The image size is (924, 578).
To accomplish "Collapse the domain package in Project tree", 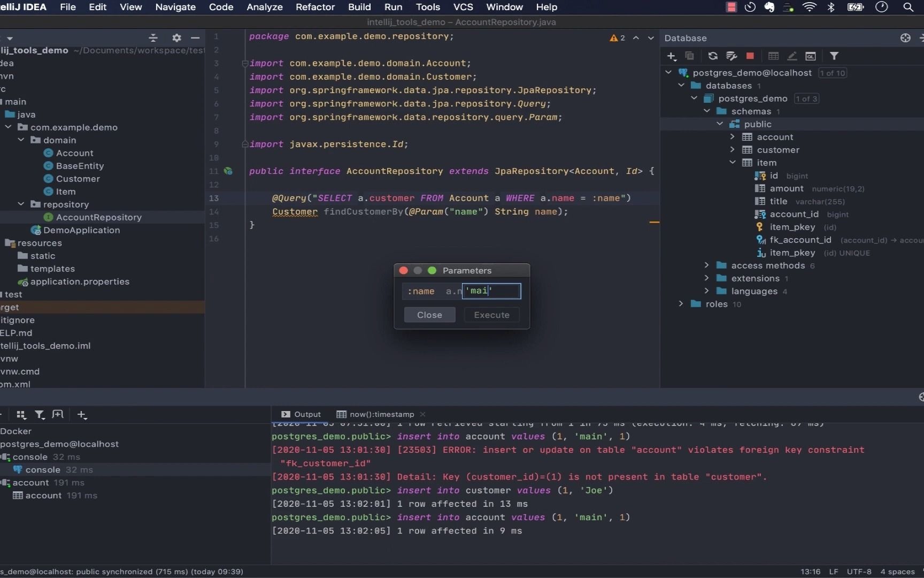I will pos(21,140).
